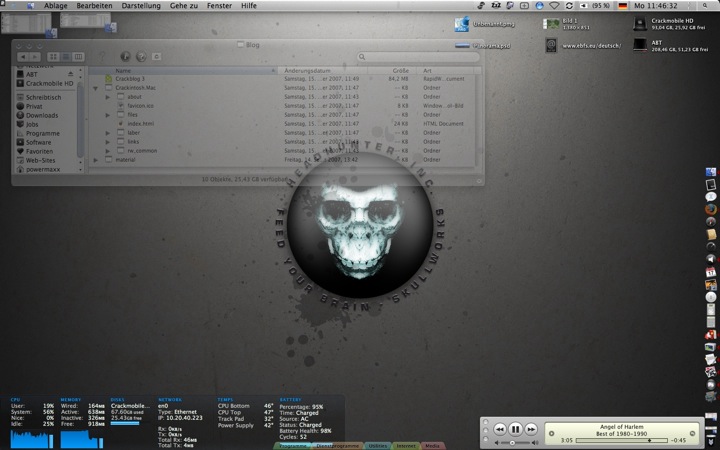The height and width of the screenshot is (450, 720).
Task: Click the AirPort Wi-Fi menu bar icon
Action: pyautogui.click(x=554, y=6)
